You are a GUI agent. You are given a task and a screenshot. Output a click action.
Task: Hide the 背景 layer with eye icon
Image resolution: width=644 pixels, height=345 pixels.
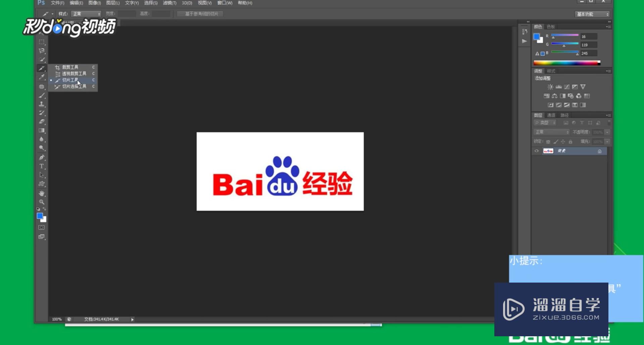[x=537, y=151]
